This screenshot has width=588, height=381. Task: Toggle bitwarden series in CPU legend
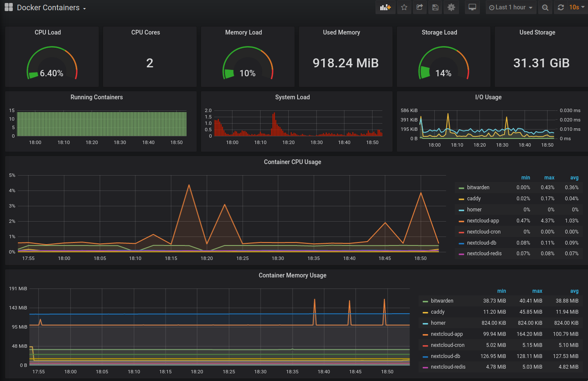click(478, 188)
